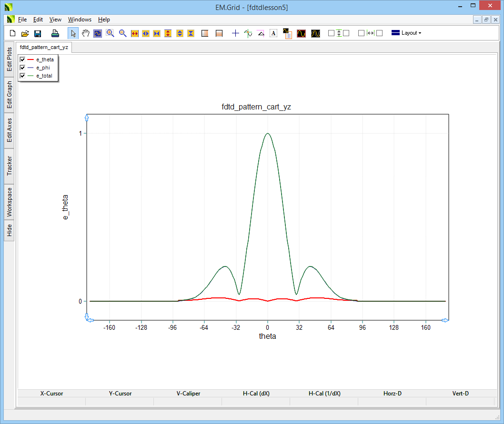
Task: Select the Zoom Out magnifier tool
Action: click(122, 33)
